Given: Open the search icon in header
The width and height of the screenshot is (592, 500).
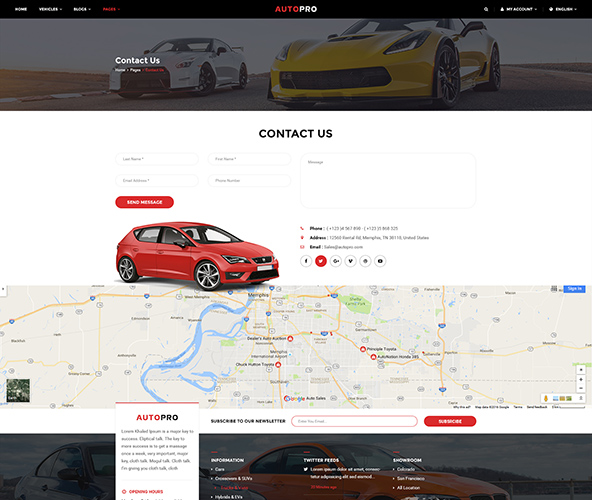Looking at the screenshot, I should 486,9.
